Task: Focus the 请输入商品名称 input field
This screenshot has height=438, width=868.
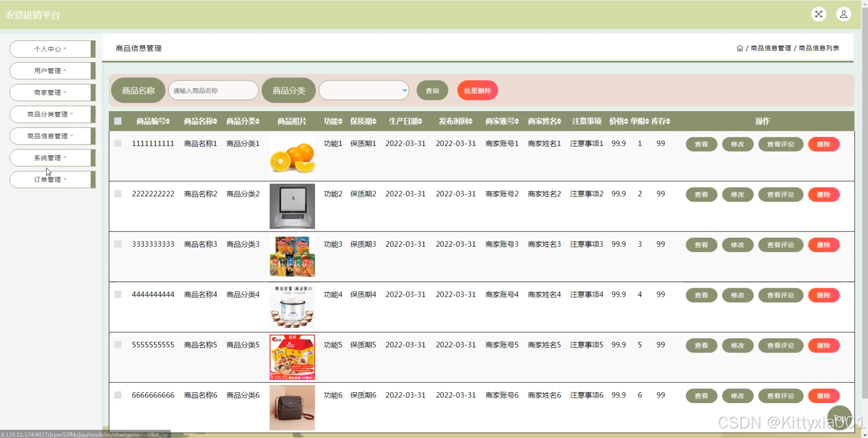Action: tap(213, 91)
